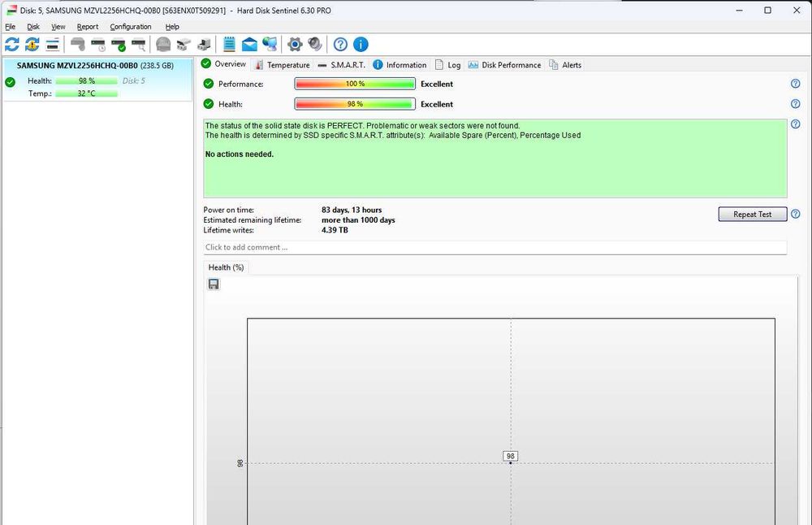
Task: Click help icon beside Repeat Test
Action: [796, 214]
